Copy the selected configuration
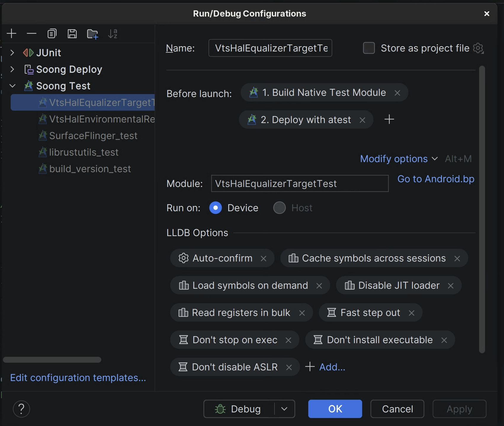Image resolution: width=504 pixels, height=426 pixels. [52, 33]
